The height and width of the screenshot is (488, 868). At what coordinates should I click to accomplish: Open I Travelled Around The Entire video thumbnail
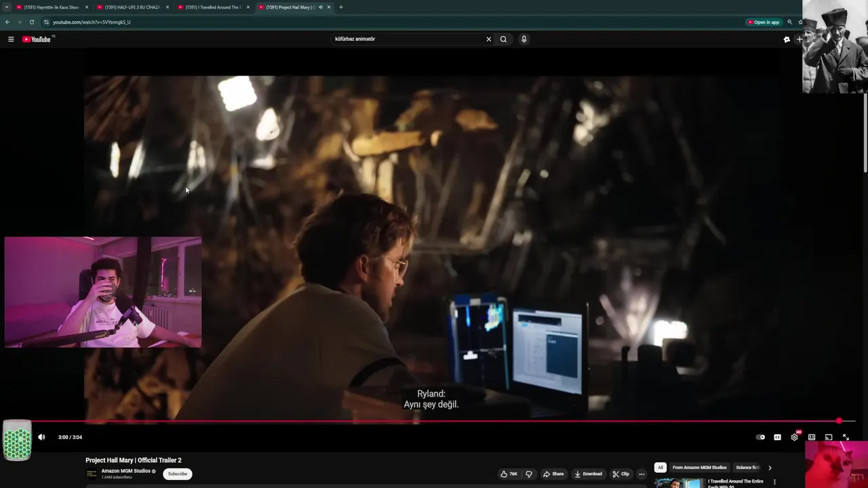[679, 483]
